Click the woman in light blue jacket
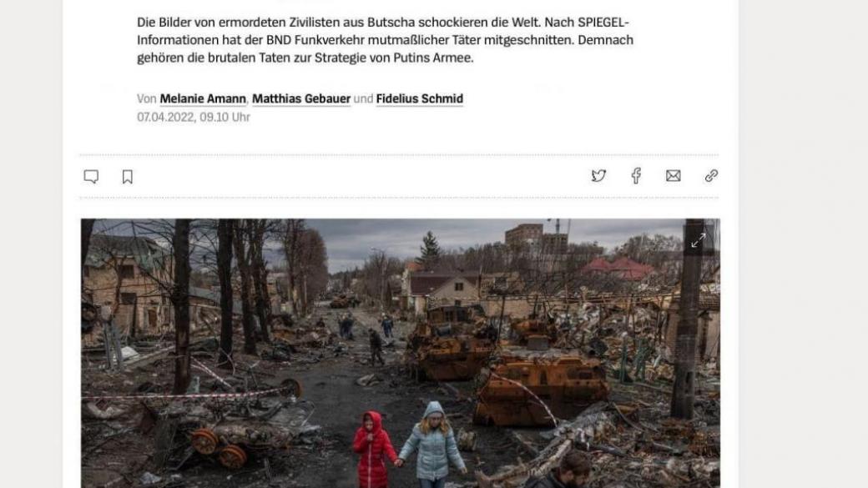868x488 pixels. coord(433,445)
